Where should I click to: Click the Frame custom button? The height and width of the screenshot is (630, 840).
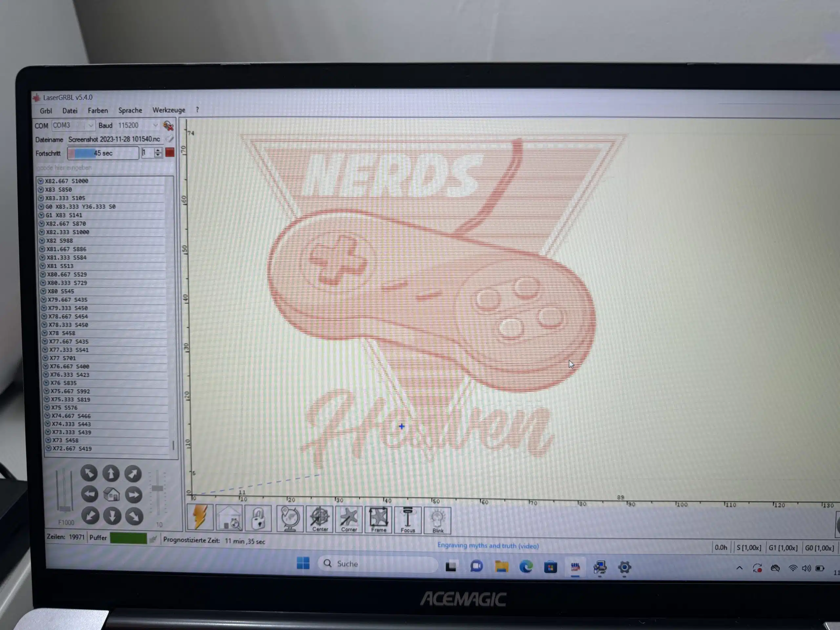[378, 520]
